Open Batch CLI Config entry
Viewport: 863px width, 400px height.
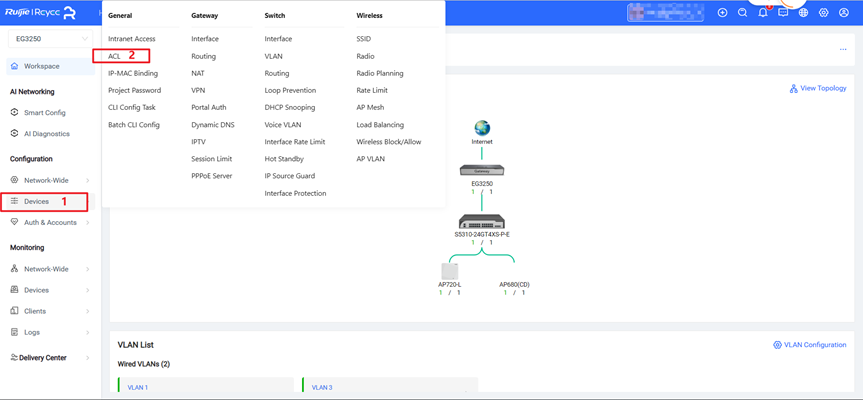pos(134,125)
